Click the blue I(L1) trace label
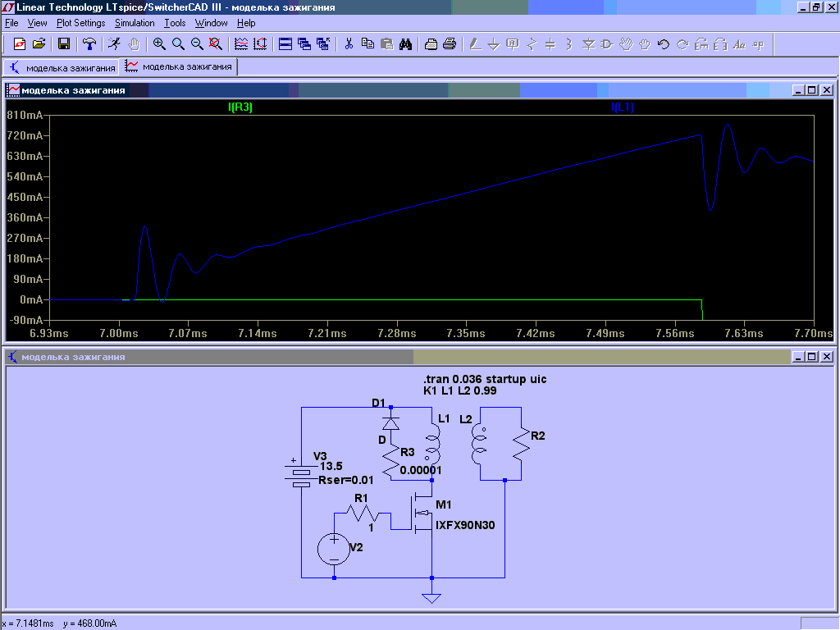The image size is (840, 630). [x=622, y=107]
